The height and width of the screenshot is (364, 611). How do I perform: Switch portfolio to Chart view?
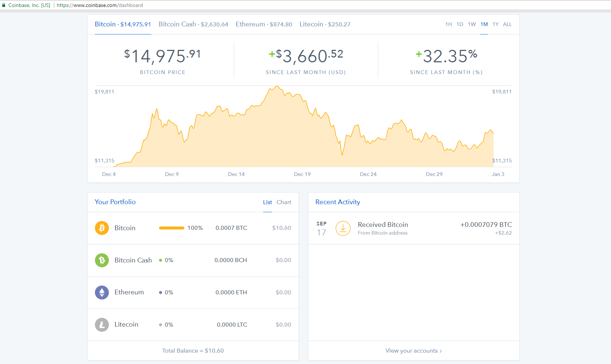click(x=284, y=202)
